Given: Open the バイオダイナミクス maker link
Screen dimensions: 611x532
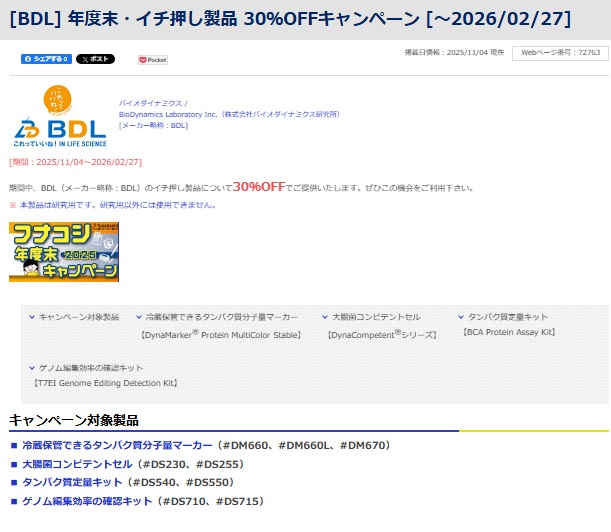Looking at the screenshot, I should [x=153, y=103].
